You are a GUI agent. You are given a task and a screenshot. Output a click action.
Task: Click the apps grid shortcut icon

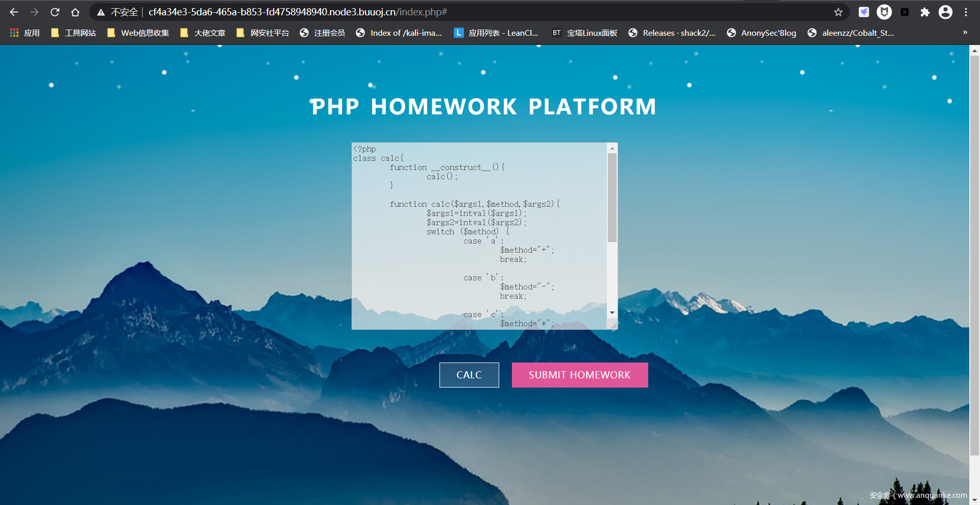click(14, 33)
